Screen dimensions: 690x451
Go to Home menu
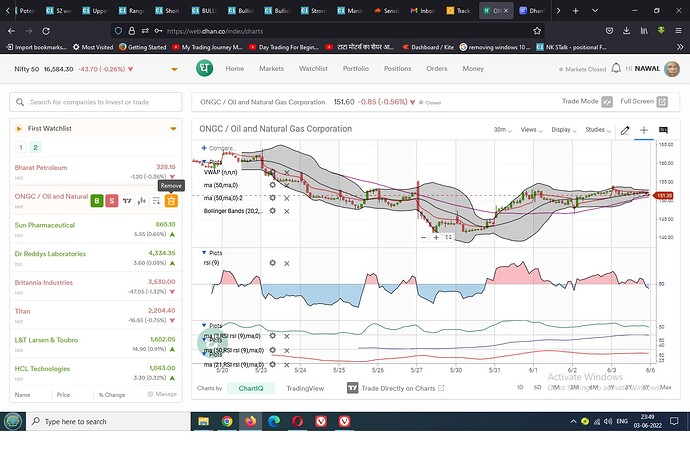point(235,68)
